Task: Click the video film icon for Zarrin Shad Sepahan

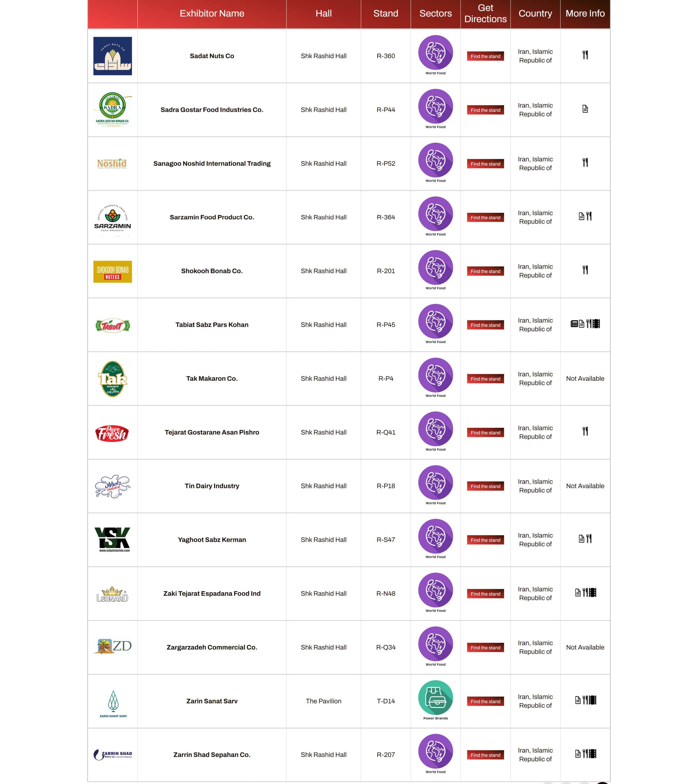Action: tap(593, 754)
